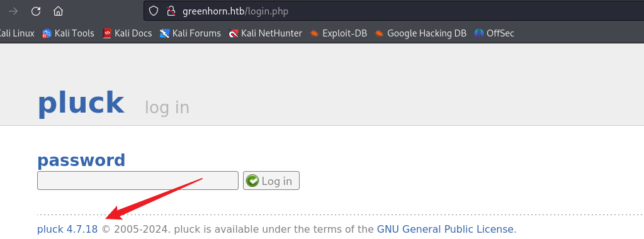The image size is (644, 239).
Task: Launch the Exploit-DB bookmark
Action: [x=339, y=33]
